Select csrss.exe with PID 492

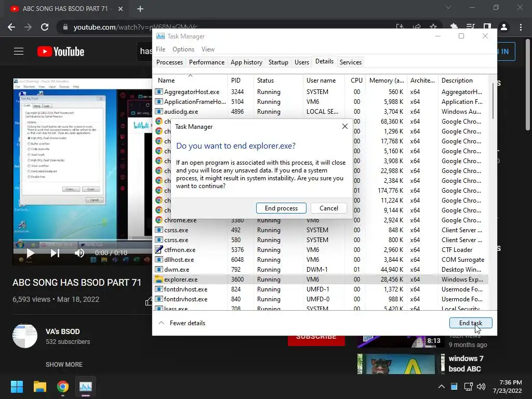[321, 230]
